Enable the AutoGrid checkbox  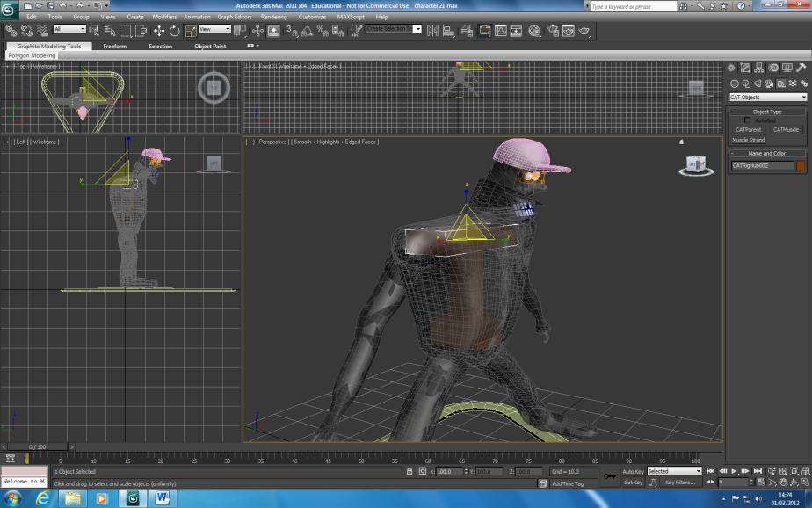(747, 120)
